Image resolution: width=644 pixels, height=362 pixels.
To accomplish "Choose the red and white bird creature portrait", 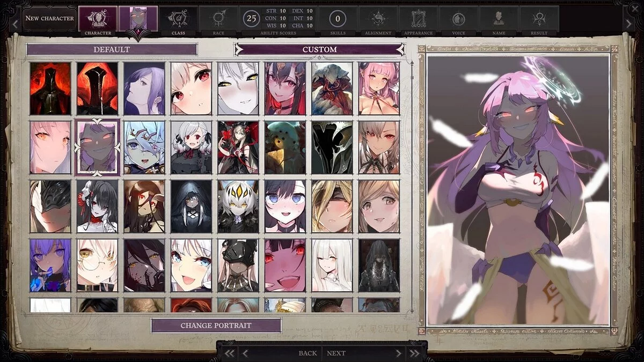I will 332,88.
